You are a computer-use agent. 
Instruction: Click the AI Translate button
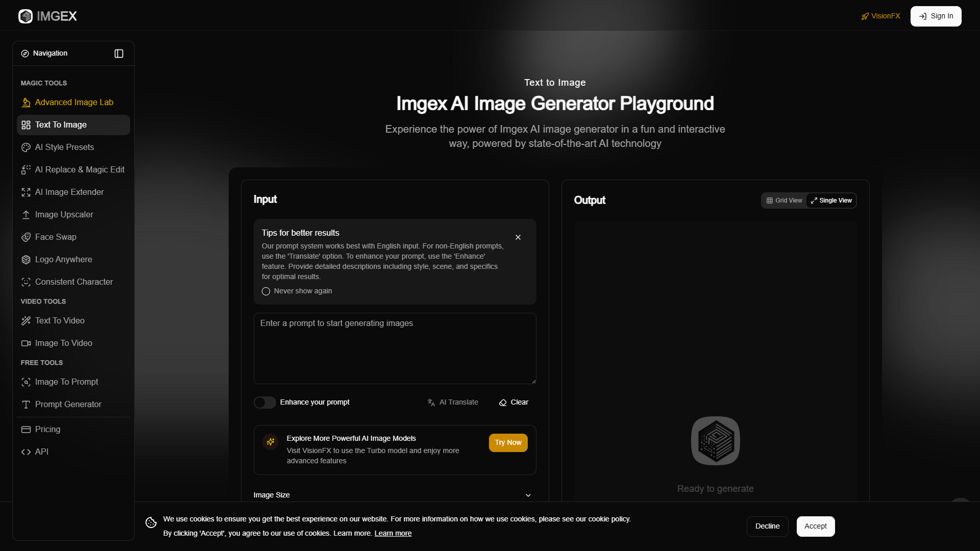(453, 403)
